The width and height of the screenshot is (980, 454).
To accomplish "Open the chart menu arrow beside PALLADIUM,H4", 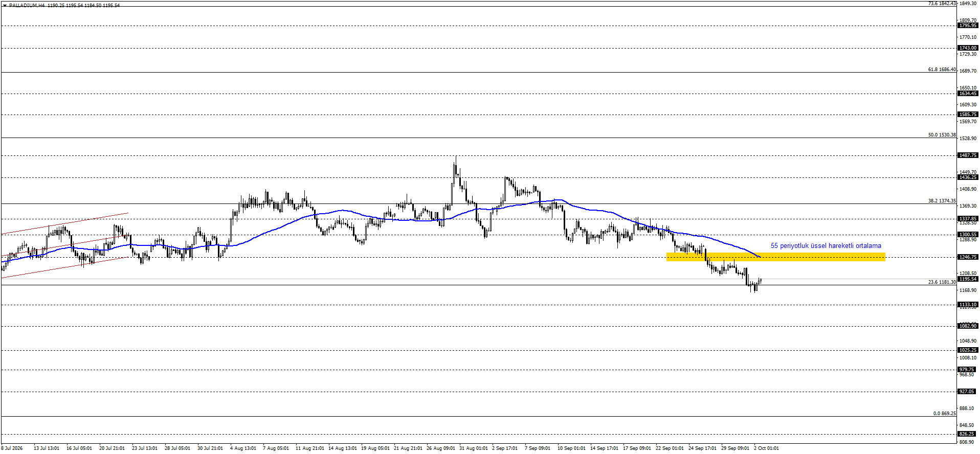I will (x=5, y=5).
